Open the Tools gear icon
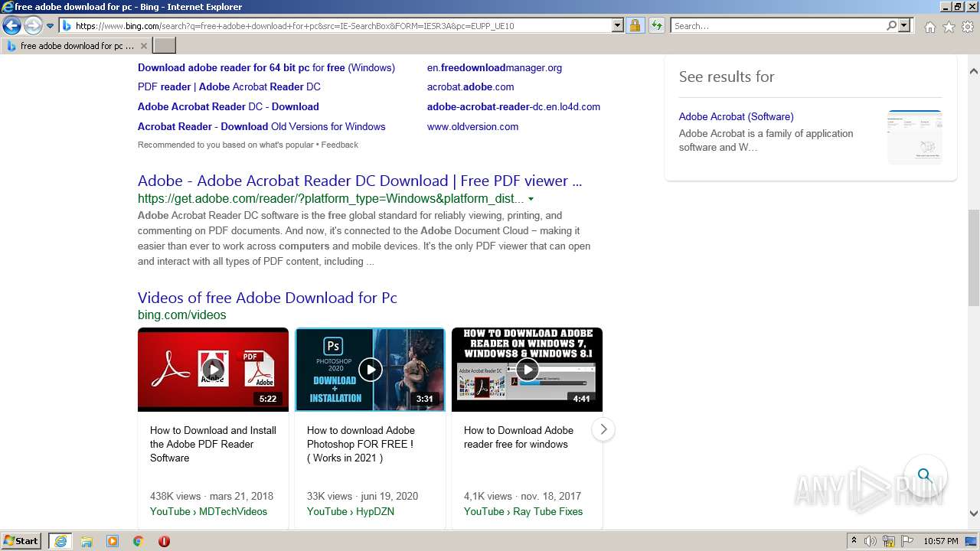 coord(968,27)
